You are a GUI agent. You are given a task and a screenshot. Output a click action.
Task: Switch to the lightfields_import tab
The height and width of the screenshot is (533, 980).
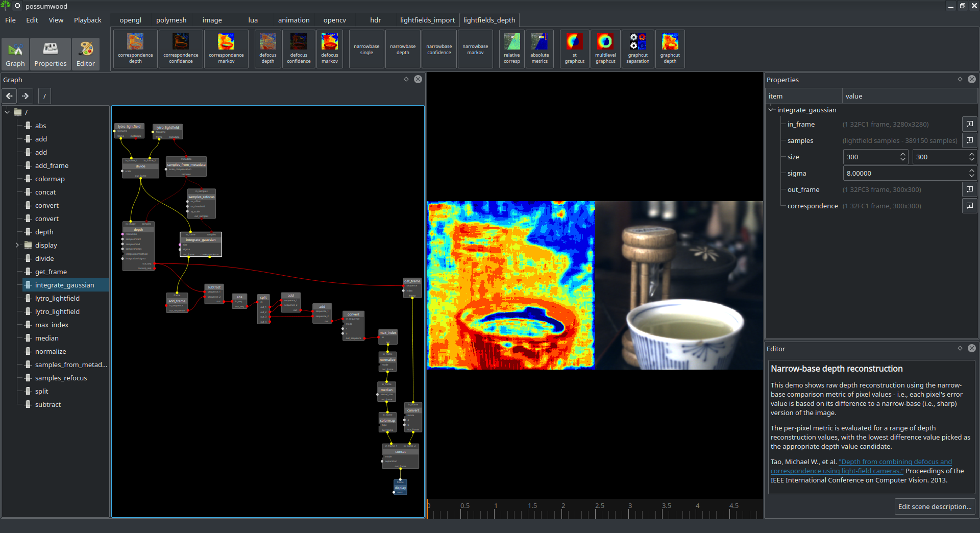coord(427,20)
